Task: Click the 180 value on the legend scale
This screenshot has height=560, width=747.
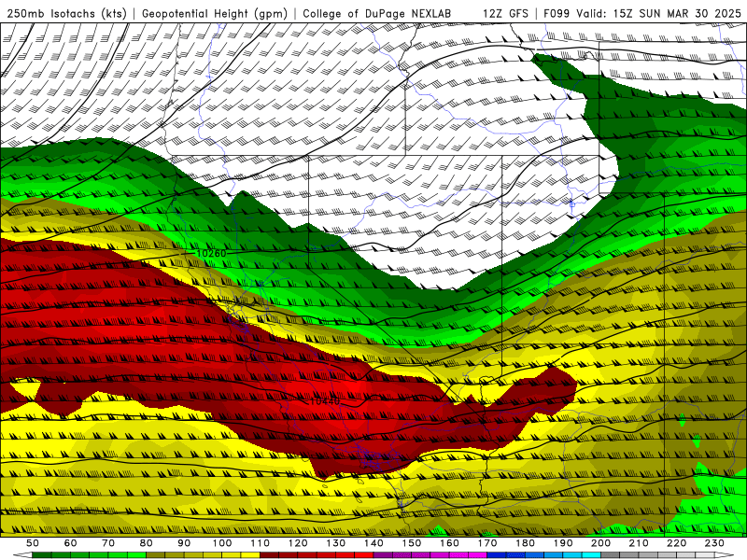Action: (526, 543)
